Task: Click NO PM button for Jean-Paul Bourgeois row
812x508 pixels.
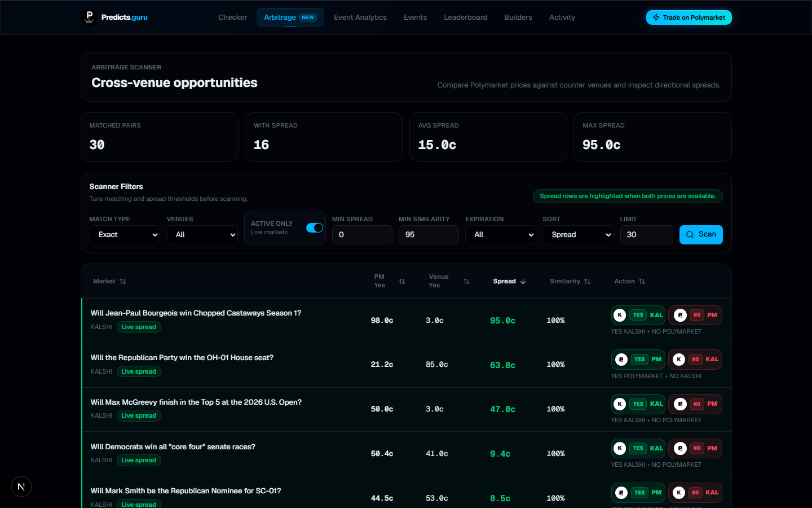Action: click(695, 315)
